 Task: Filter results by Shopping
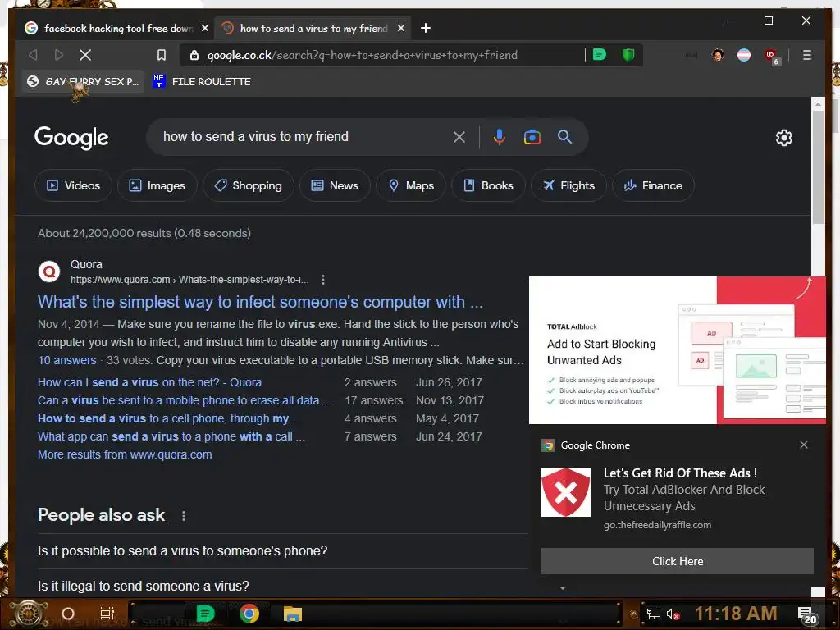click(248, 185)
